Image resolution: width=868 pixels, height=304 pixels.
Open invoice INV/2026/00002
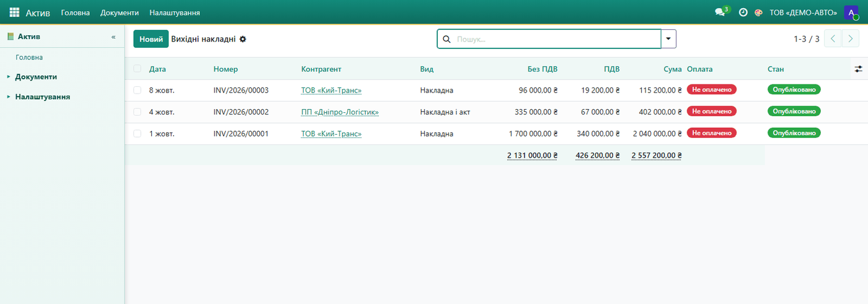(241, 112)
